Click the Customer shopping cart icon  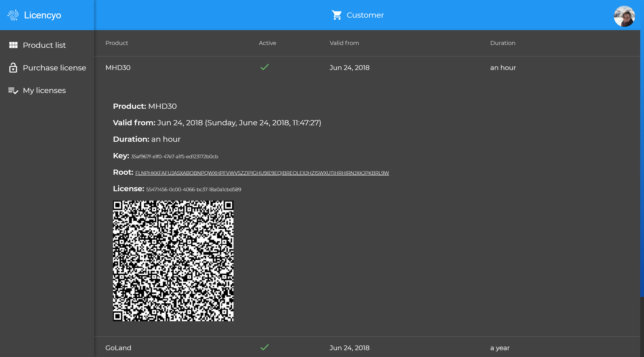tap(337, 15)
